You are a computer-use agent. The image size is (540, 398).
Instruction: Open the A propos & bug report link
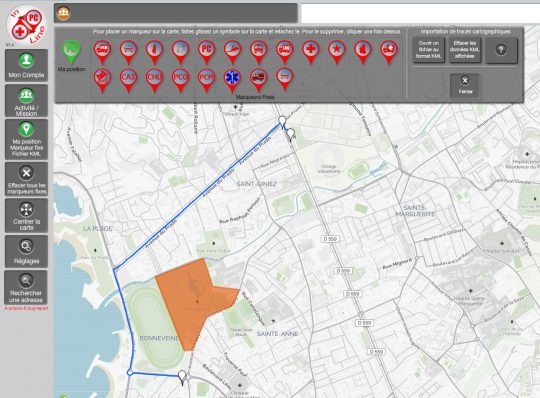point(26,308)
